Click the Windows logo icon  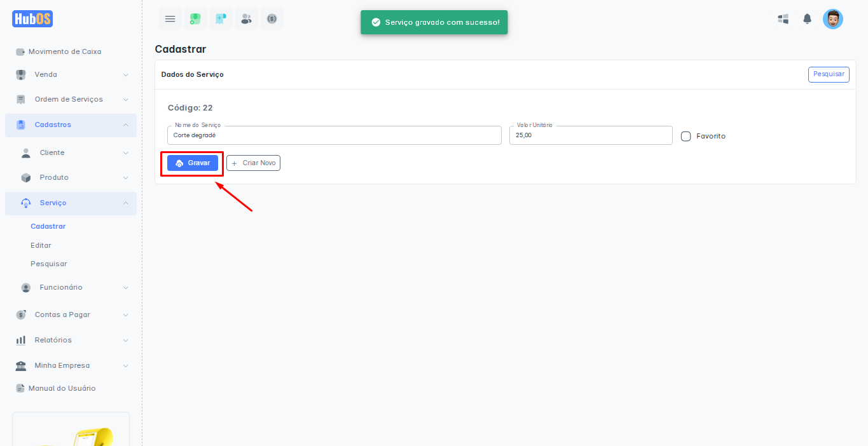[783, 19]
